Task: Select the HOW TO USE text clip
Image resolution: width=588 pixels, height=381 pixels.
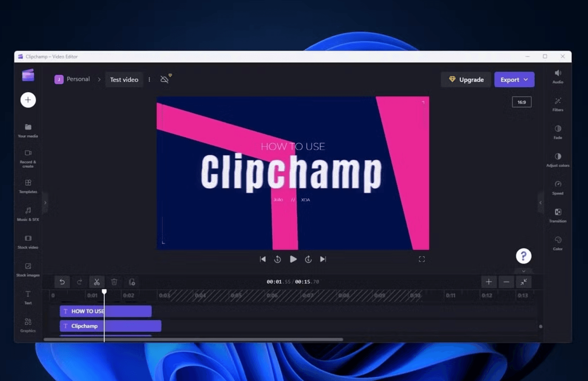Action: [x=106, y=311]
